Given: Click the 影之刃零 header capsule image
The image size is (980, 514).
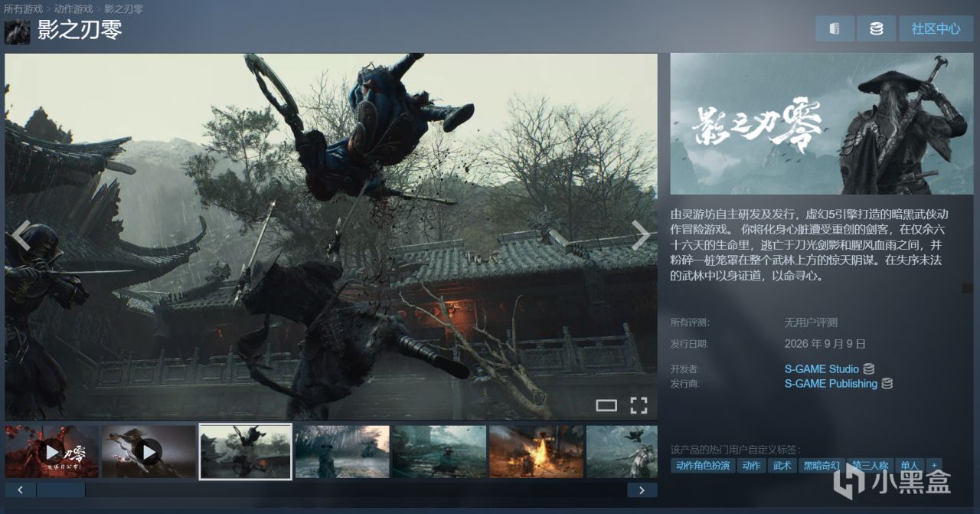Looking at the screenshot, I should (822, 123).
